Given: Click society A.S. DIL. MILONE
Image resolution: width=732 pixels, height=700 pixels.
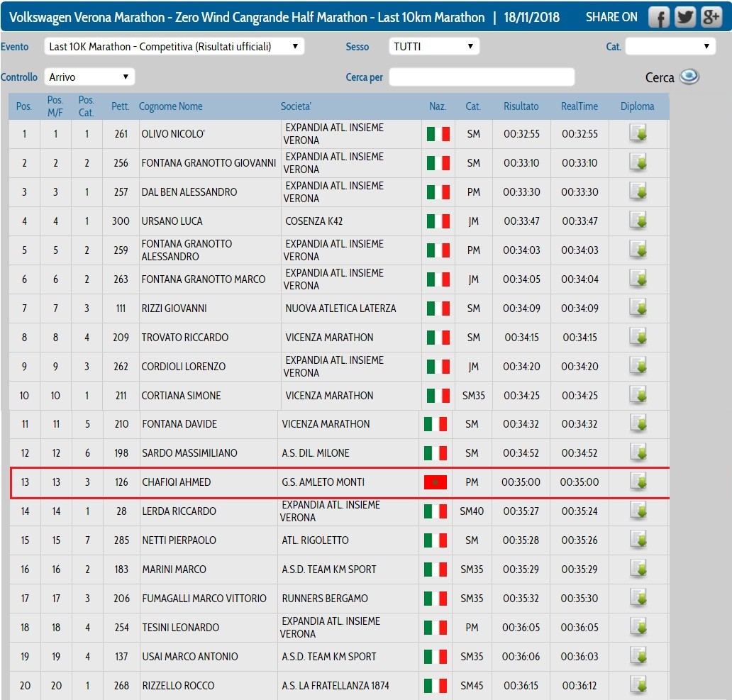Looking at the screenshot, I should (316, 453).
